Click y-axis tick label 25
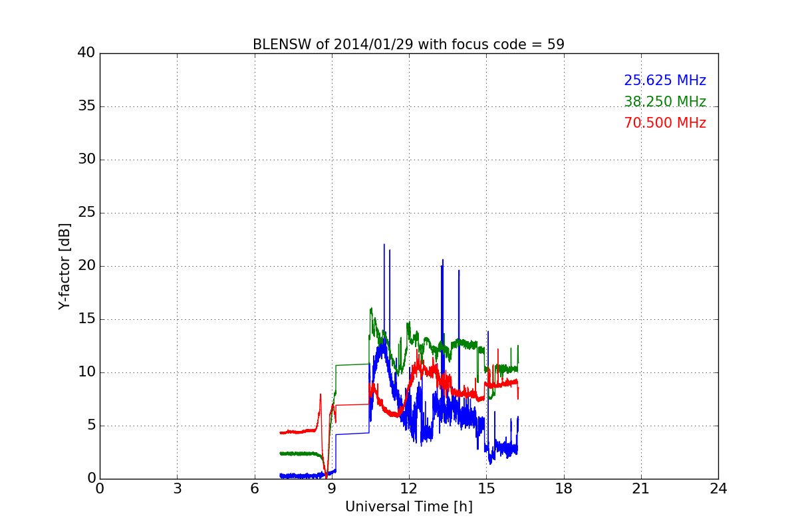 pos(86,213)
